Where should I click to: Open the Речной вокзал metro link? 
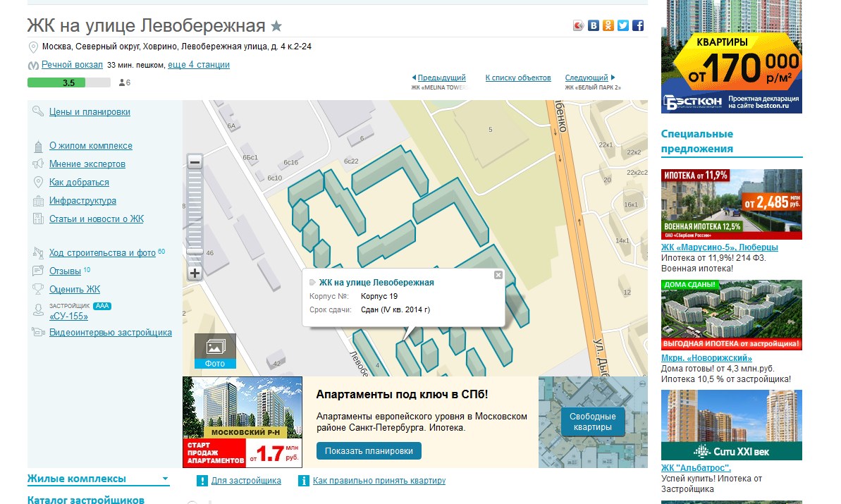pyautogui.click(x=72, y=65)
